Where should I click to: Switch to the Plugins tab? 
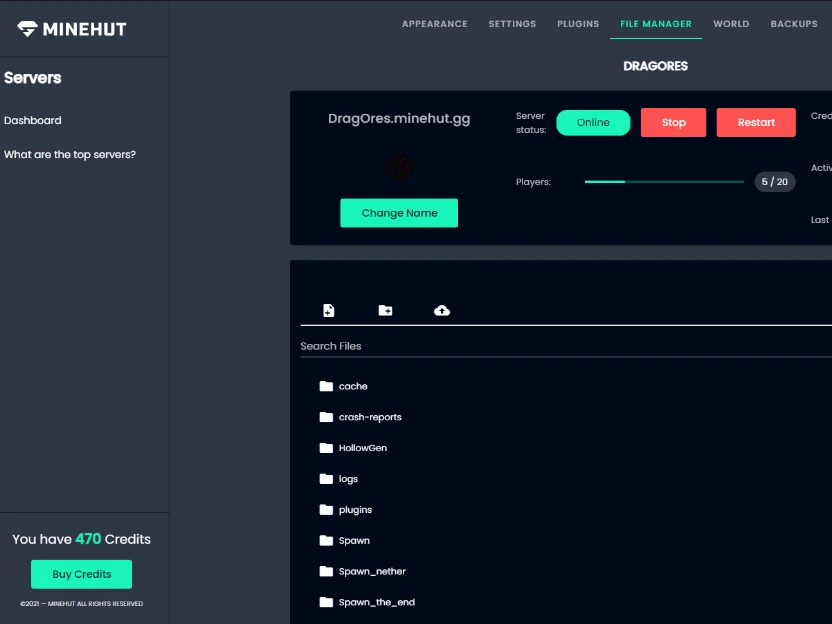(x=578, y=24)
